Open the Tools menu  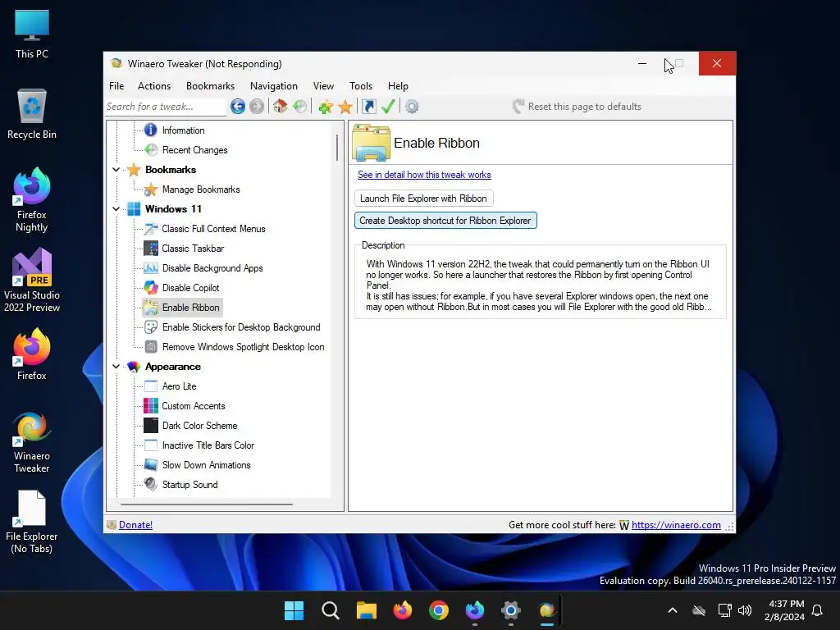tap(361, 85)
